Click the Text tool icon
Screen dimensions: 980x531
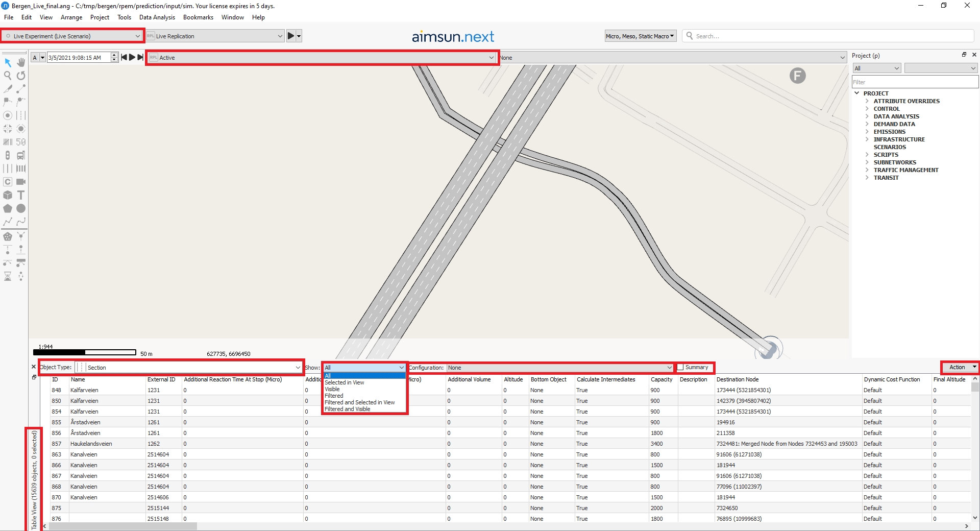(21, 195)
